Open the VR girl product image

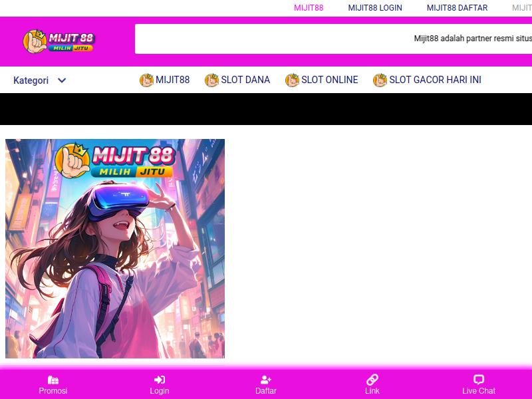115,249
